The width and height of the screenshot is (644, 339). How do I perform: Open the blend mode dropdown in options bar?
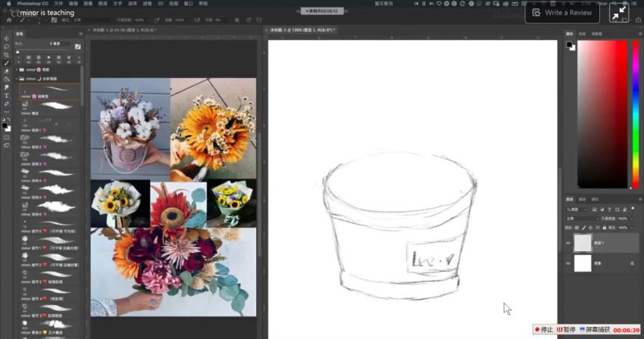click(93, 20)
